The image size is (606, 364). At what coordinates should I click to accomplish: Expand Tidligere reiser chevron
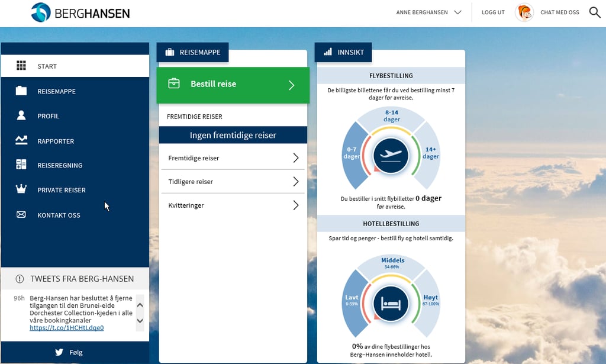[x=296, y=181]
